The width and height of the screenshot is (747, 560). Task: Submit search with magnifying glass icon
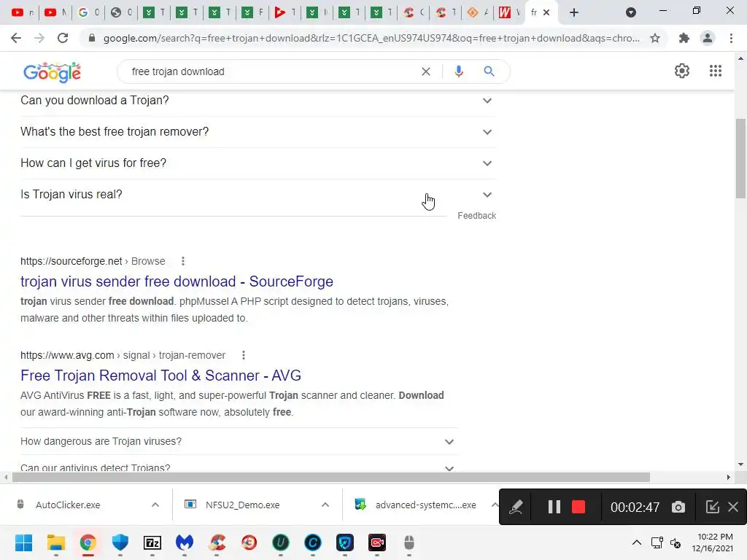(489, 71)
